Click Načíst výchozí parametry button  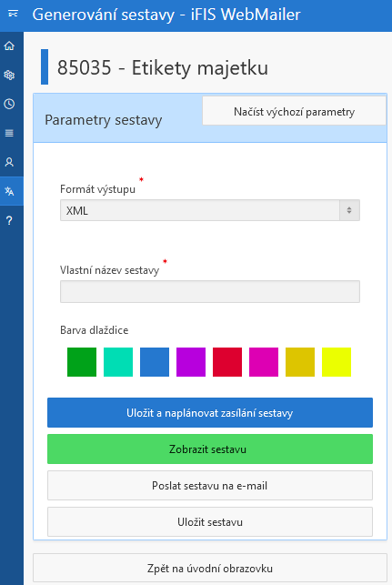pos(295,111)
